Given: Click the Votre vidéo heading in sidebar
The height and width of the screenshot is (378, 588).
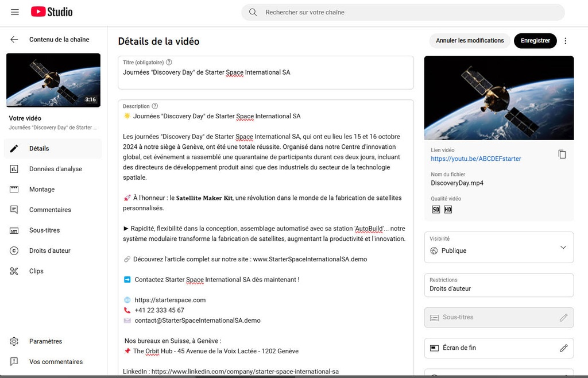Looking at the screenshot, I should coord(25,118).
